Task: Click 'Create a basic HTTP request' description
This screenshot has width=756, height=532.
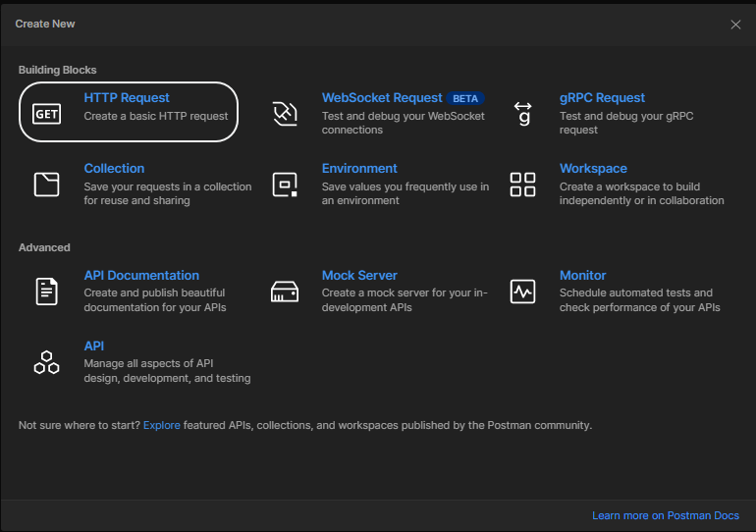Action: pos(156,116)
